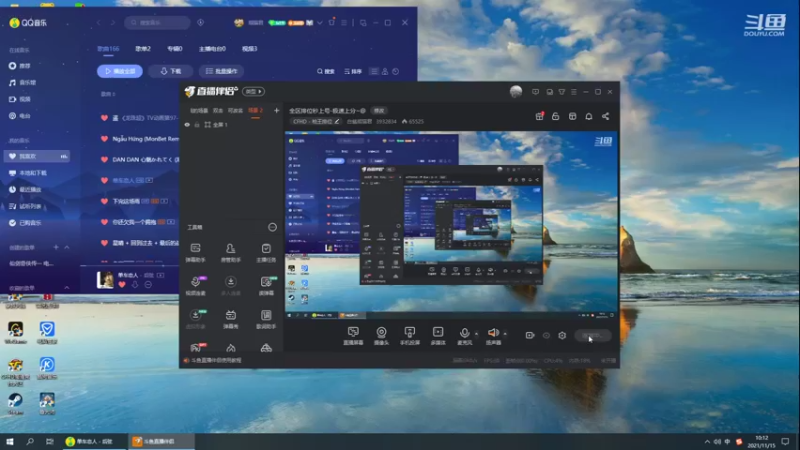Add 直播屏幕 screen capture source

click(x=353, y=336)
